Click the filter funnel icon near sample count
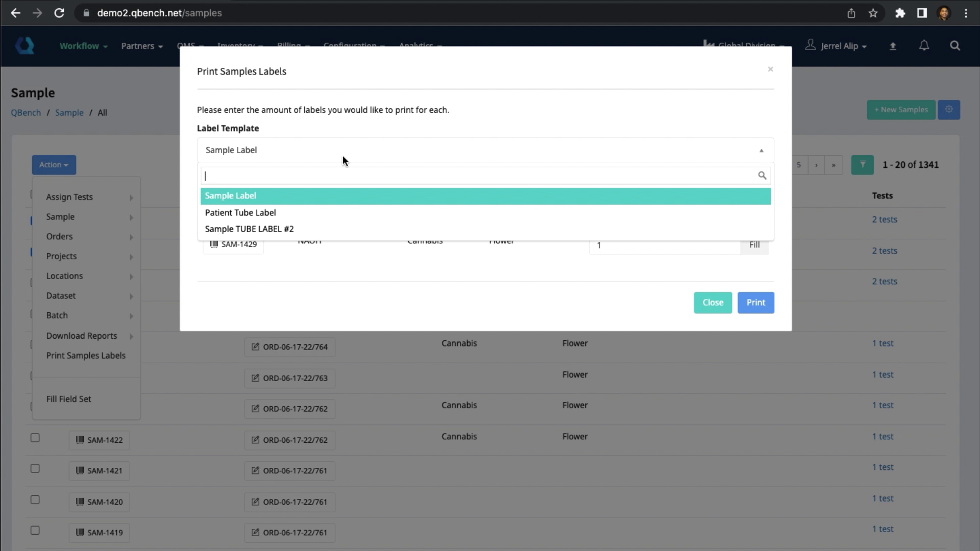 pyautogui.click(x=862, y=164)
